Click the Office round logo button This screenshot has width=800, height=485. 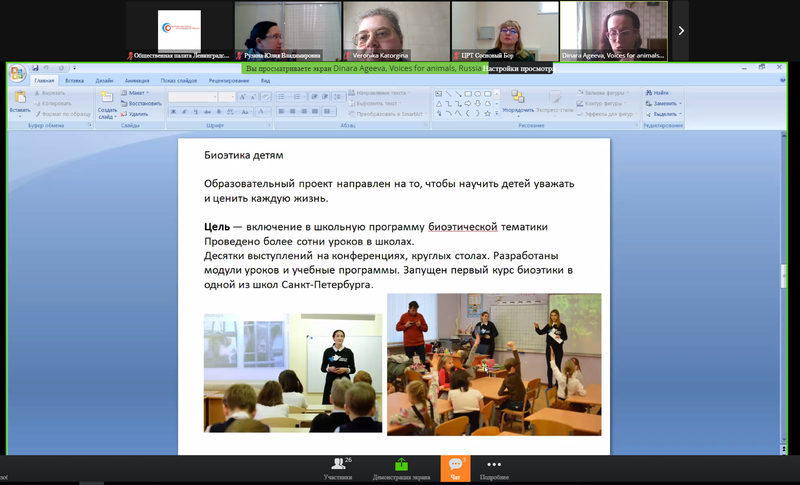click(17, 73)
